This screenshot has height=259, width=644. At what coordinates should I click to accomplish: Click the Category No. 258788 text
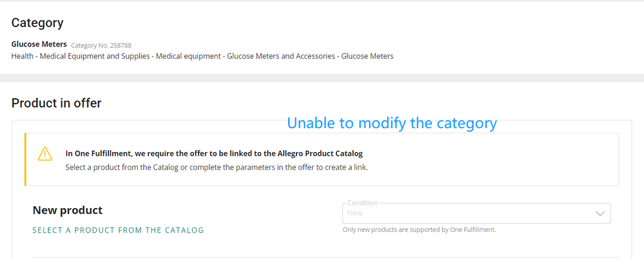101,45
